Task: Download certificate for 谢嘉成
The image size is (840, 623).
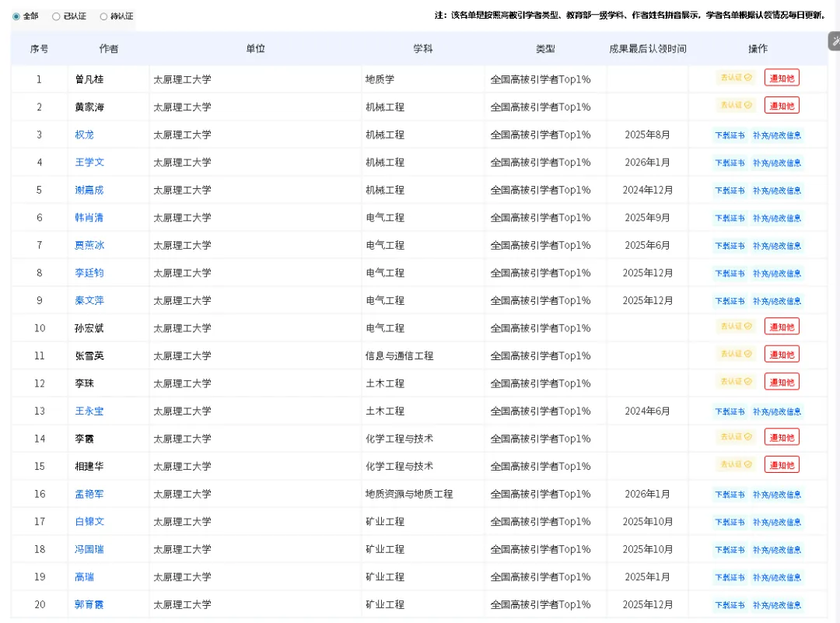Action: (x=730, y=191)
